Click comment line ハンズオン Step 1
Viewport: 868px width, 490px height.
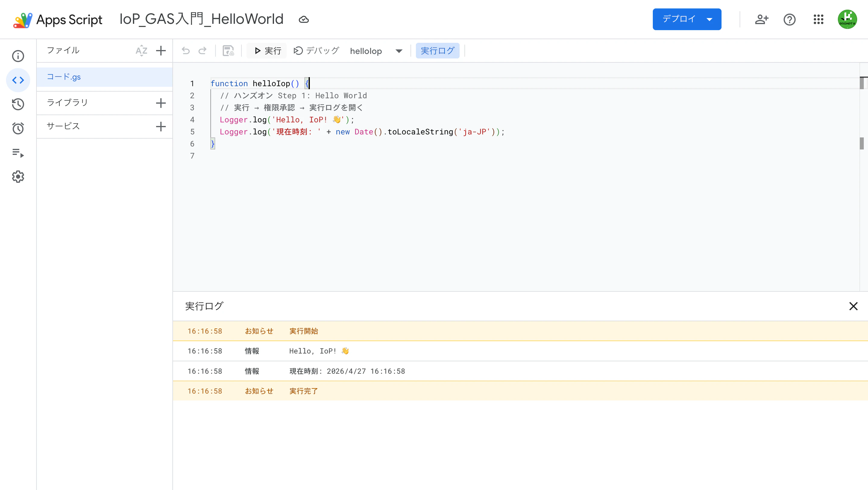click(x=293, y=96)
